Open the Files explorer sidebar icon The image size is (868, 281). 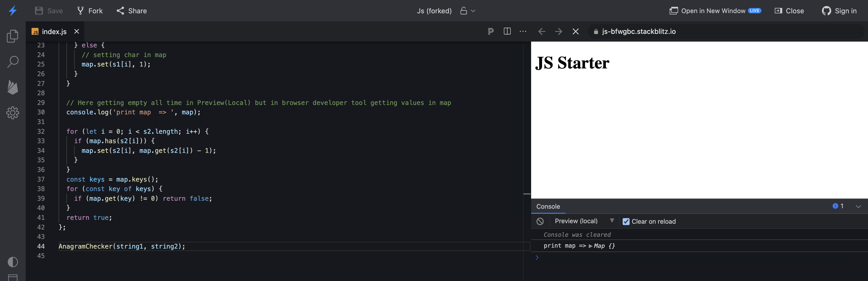12,36
